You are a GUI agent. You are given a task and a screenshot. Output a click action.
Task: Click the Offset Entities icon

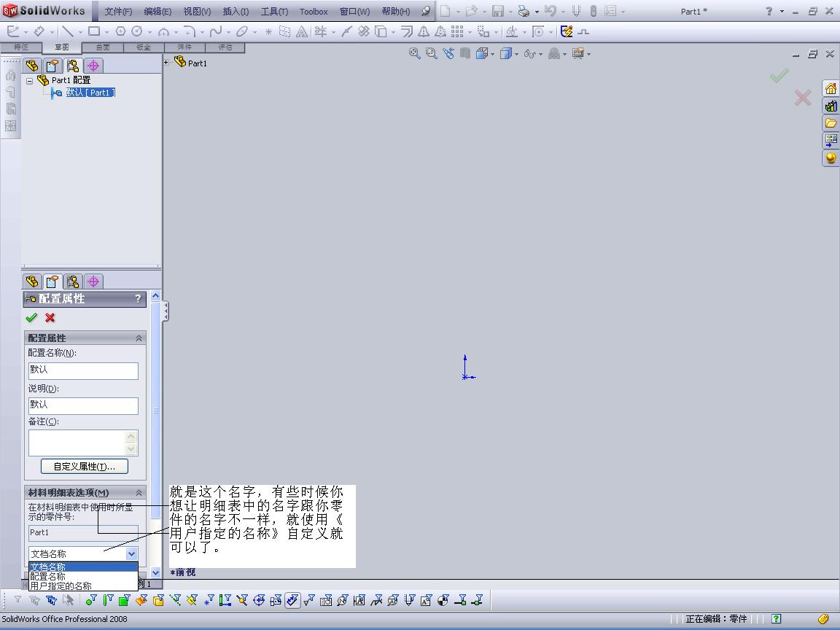click(x=407, y=31)
